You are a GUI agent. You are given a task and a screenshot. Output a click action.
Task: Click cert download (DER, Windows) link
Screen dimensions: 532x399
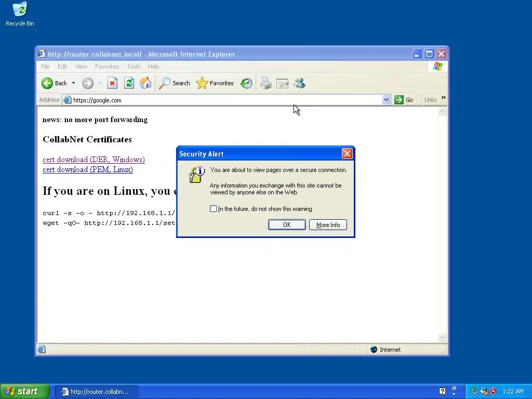94,159
